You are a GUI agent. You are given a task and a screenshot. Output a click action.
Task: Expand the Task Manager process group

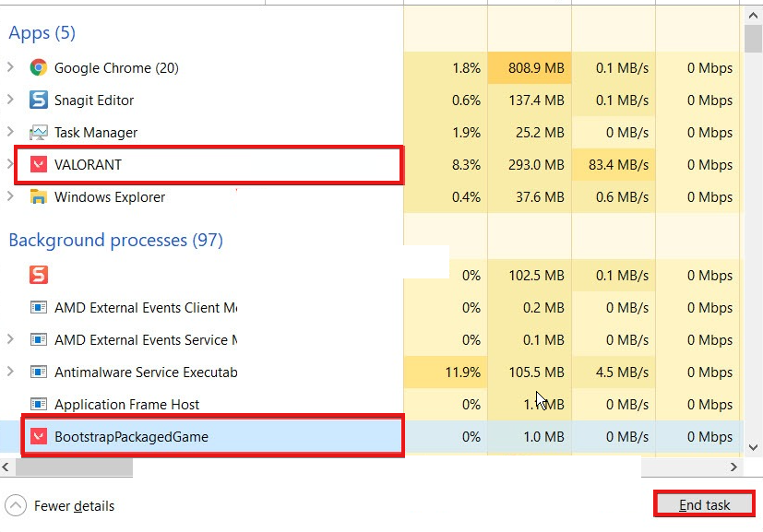(10, 132)
